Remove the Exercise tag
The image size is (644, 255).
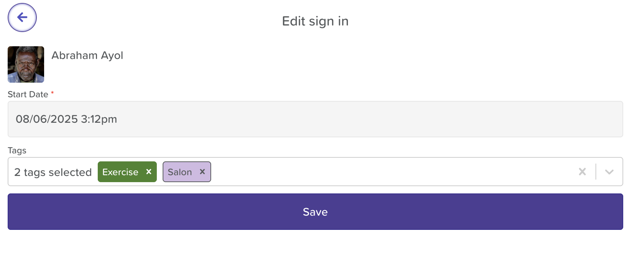click(x=149, y=172)
